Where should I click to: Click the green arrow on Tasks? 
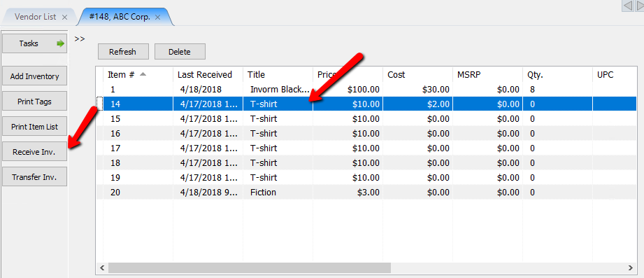[61, 43]
